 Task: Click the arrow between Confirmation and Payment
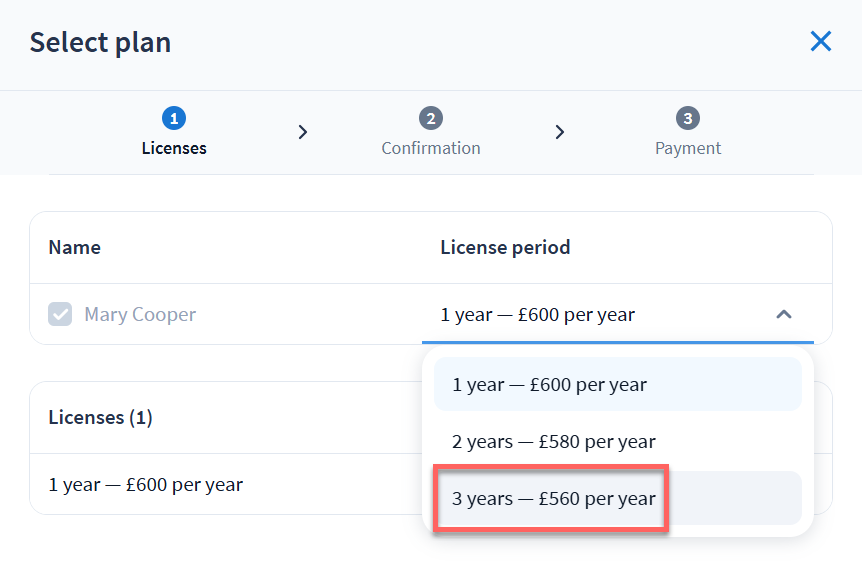tap(560, 132)
